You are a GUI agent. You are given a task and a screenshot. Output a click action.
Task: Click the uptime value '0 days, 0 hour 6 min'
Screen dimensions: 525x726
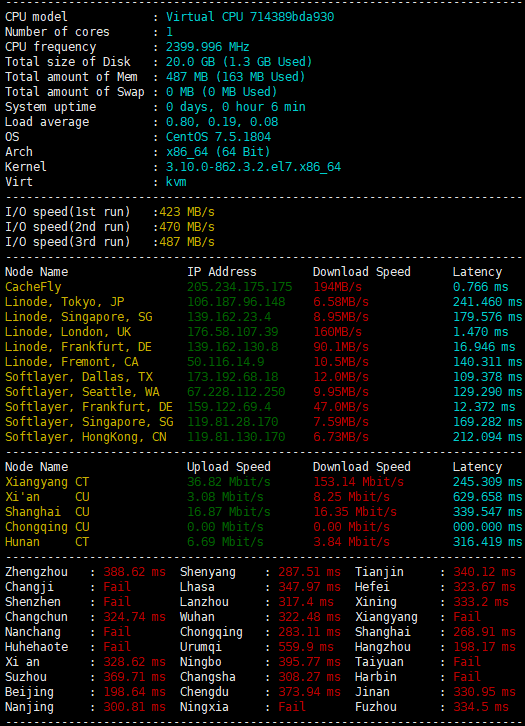pos(236,107)
